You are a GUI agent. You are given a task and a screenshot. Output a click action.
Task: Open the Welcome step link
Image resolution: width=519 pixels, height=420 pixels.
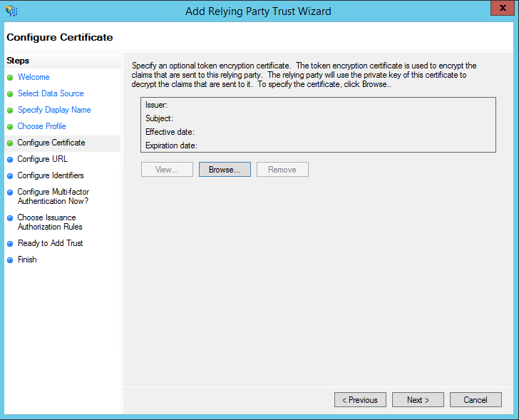34,77
